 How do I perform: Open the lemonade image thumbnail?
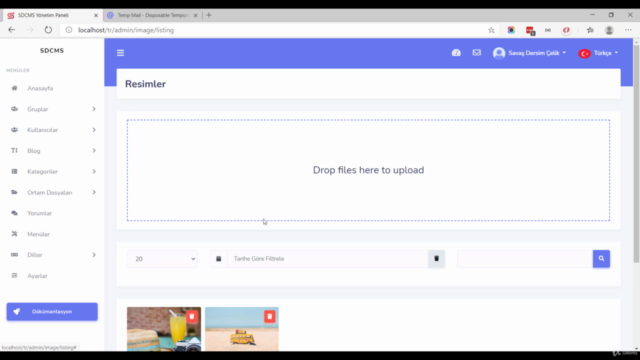[x=164, y=329]
